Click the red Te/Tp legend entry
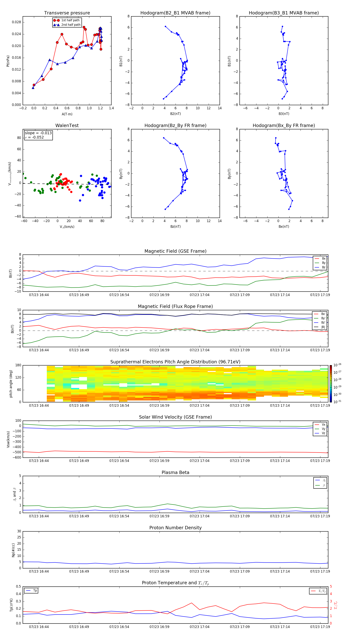The image size is (351, 644). pos(318,591)
